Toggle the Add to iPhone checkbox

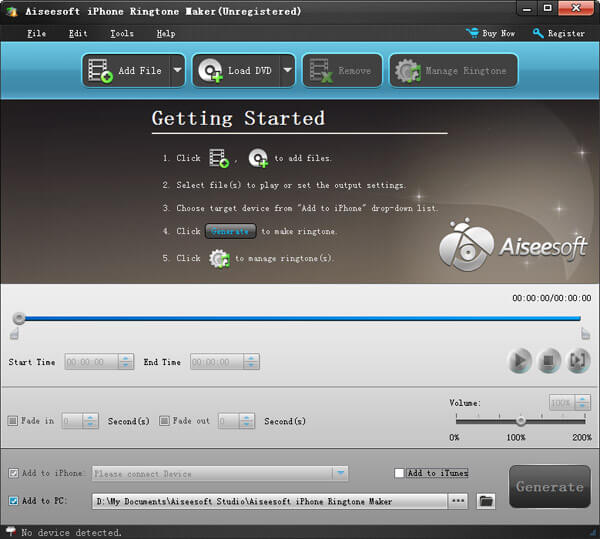13,473
